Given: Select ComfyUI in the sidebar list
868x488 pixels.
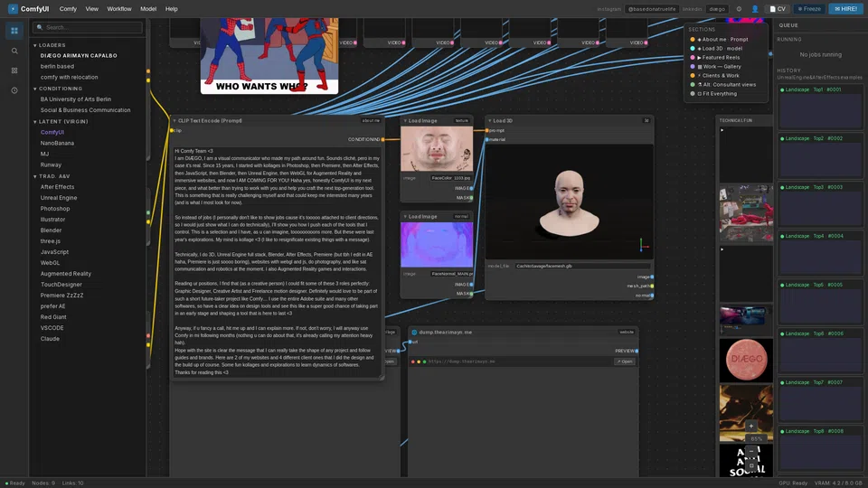Looking at the screenshot, I should click(52, 132).
